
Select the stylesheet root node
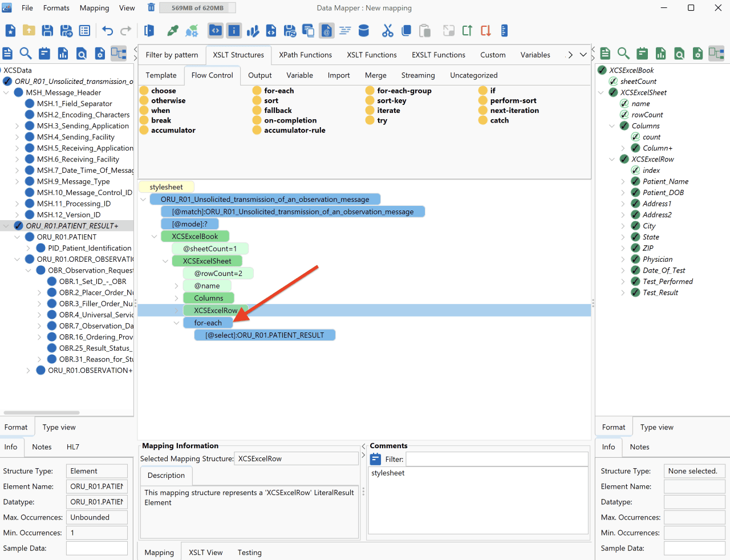(166, 187)
